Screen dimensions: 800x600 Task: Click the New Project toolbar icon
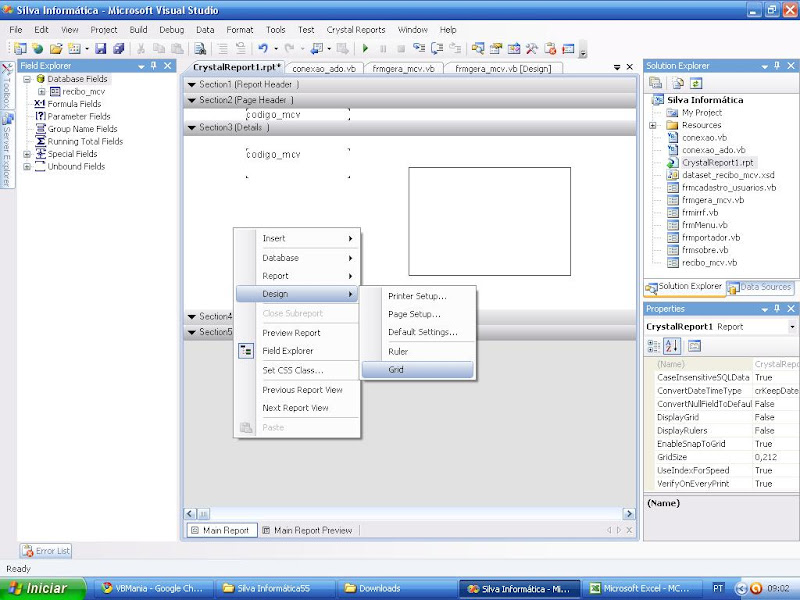coord(20,48)
